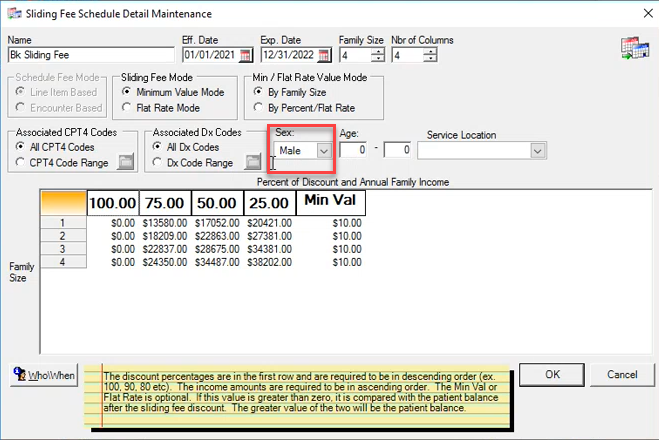Close the Sliding Fee Schedule dialog

(648, 13)
